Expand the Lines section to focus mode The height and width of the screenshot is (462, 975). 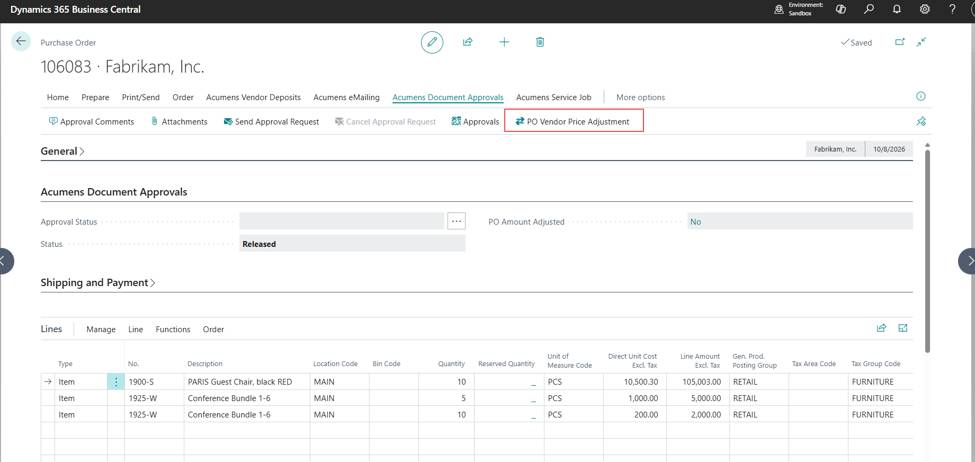[x=903, y=328]
